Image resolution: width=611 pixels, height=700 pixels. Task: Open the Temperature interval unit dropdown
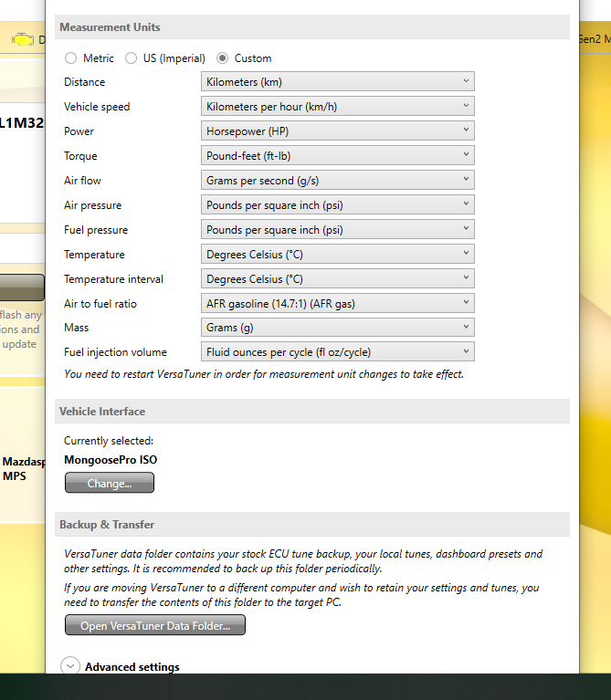pos(338,278)
